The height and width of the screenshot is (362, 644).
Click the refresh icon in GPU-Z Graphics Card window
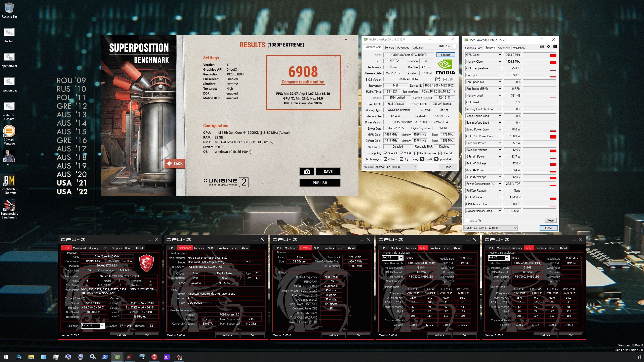tap(448, 46)
